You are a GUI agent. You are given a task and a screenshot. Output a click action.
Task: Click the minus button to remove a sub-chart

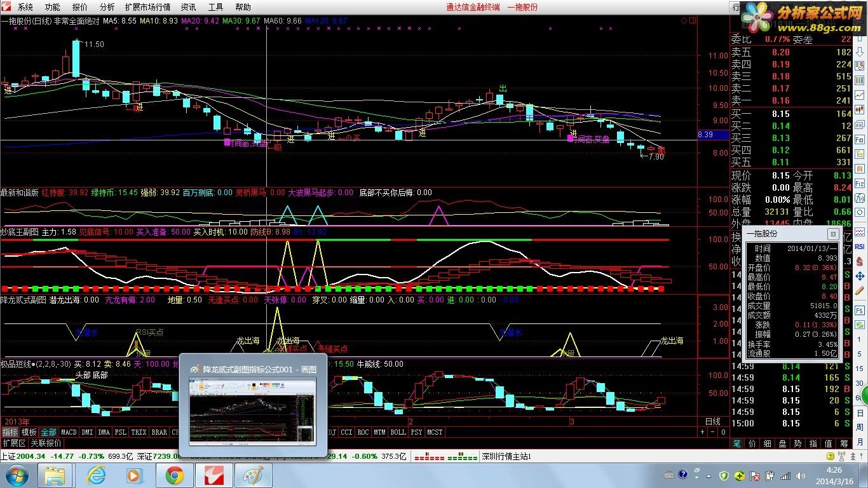712,432
